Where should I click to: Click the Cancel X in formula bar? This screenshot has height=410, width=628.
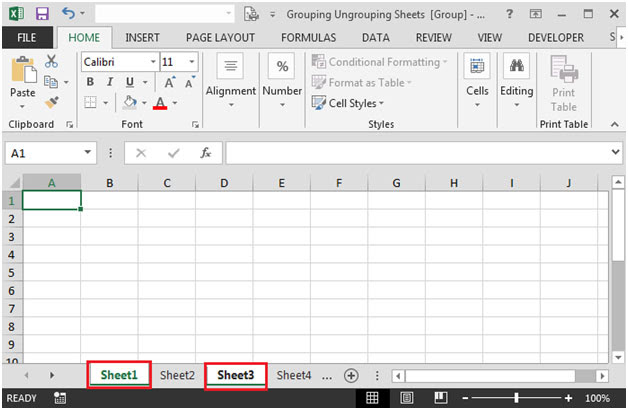tap(141, 153)
